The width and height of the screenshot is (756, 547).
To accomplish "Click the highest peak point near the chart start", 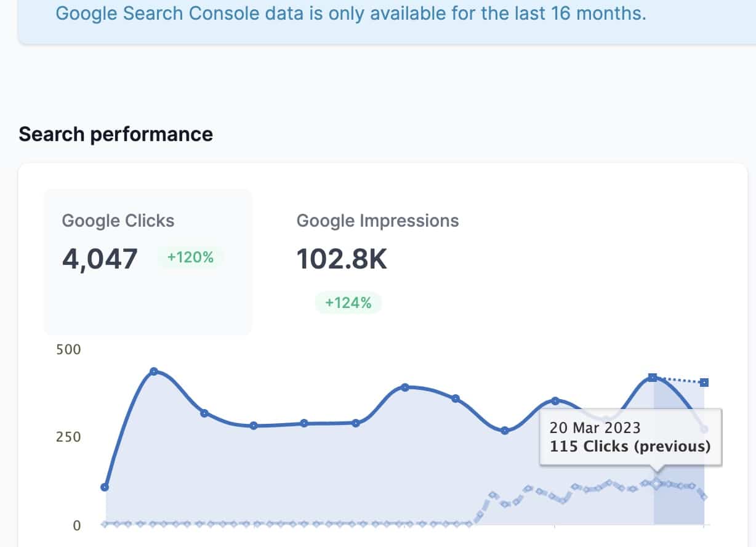I will pos(154,371).
